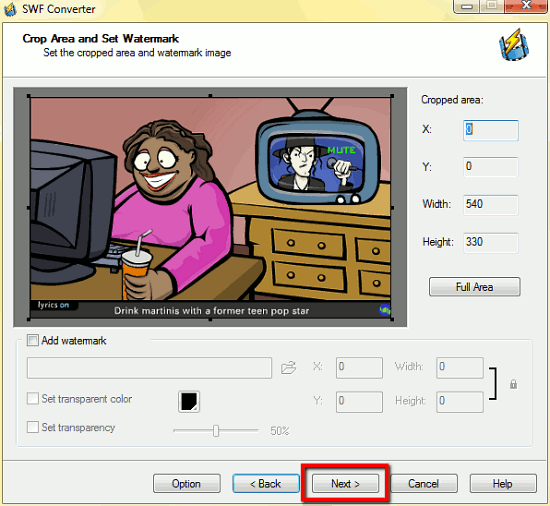Focus the cropped area Width field

click(491, 205)
